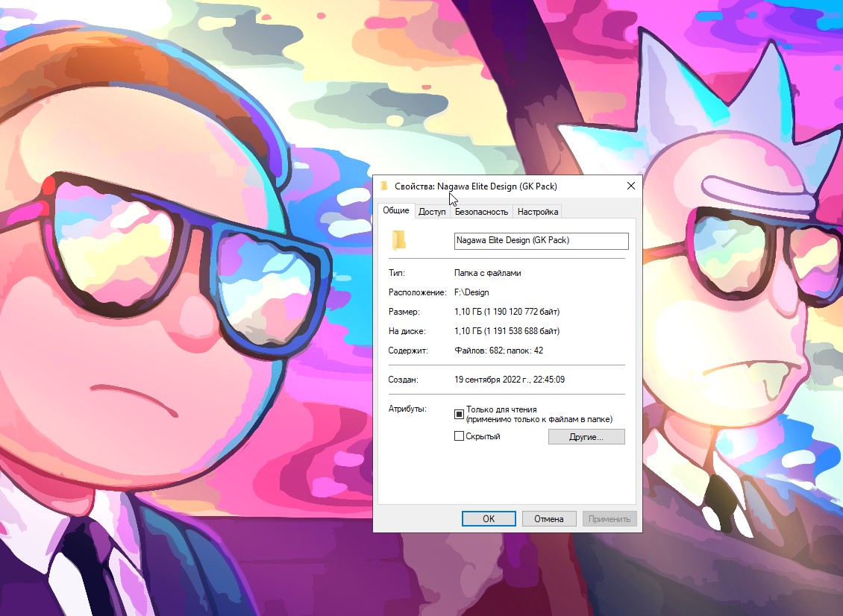Click the 'Атрибуты:' label

point(407,409)
